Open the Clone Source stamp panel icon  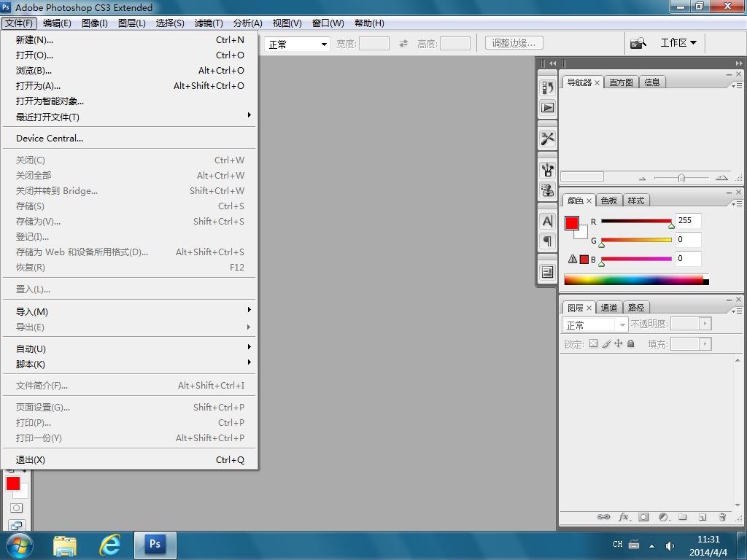pyautogui.click(x=547, y=190)
